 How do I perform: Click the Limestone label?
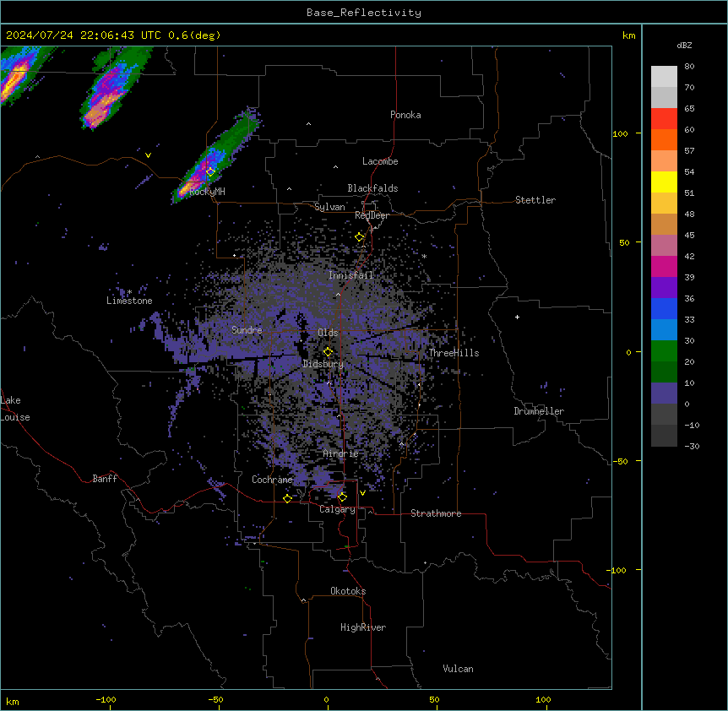click(x=129, y=301)
